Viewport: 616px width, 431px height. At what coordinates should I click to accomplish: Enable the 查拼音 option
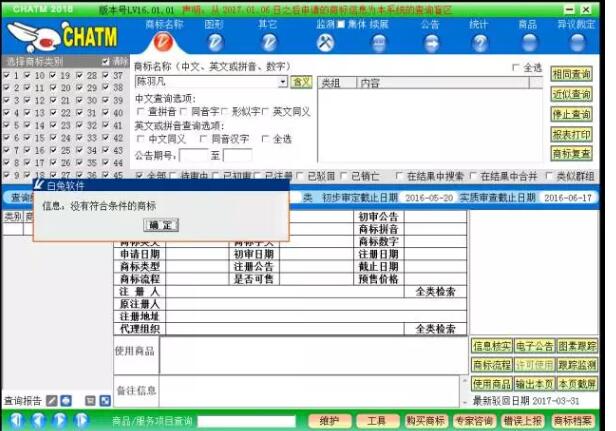pyautogui.click(x=139, y=112)
